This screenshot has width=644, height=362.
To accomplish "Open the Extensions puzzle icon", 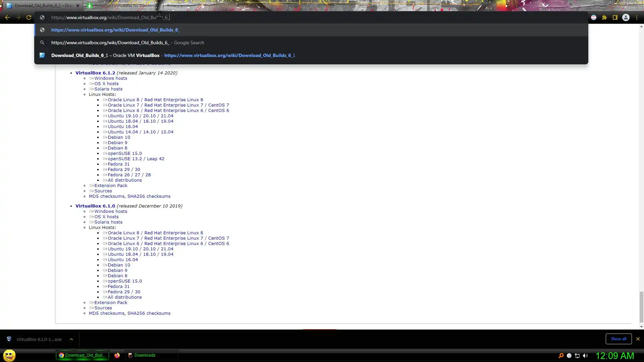I will (604, 17).
